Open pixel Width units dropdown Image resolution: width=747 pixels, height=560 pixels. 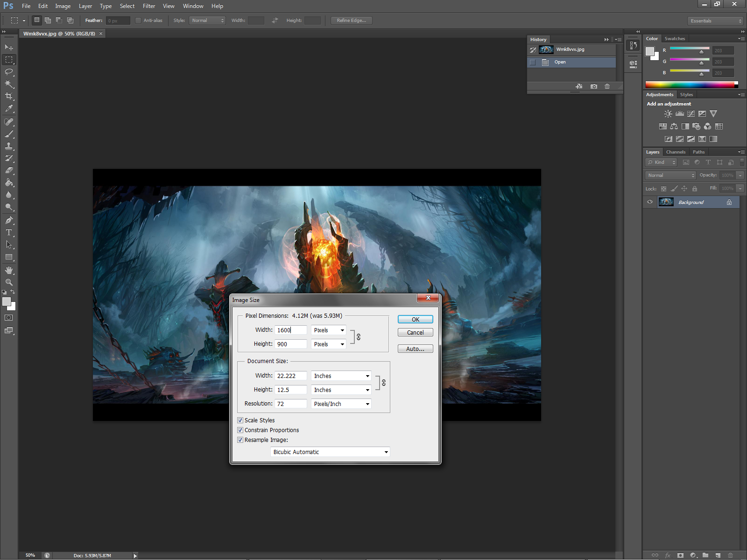(x=329, y=330)
